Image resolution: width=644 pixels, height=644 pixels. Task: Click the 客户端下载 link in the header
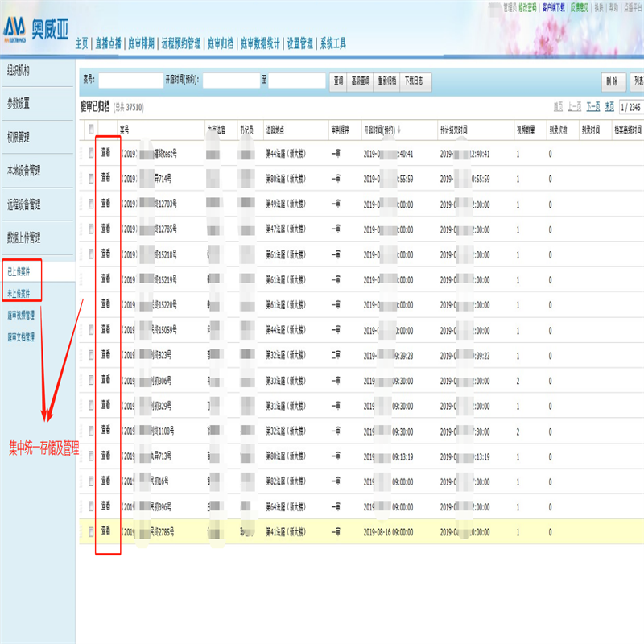point(554,7)
